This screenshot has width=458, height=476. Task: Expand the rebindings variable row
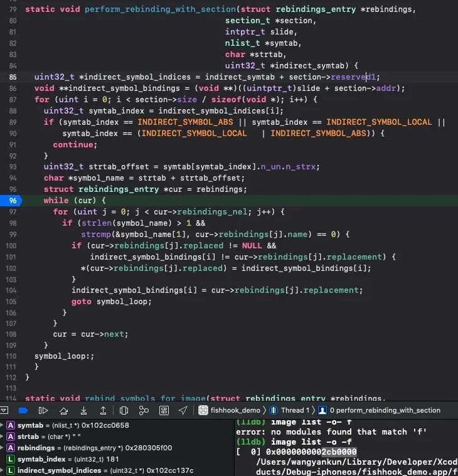point(2,448)
